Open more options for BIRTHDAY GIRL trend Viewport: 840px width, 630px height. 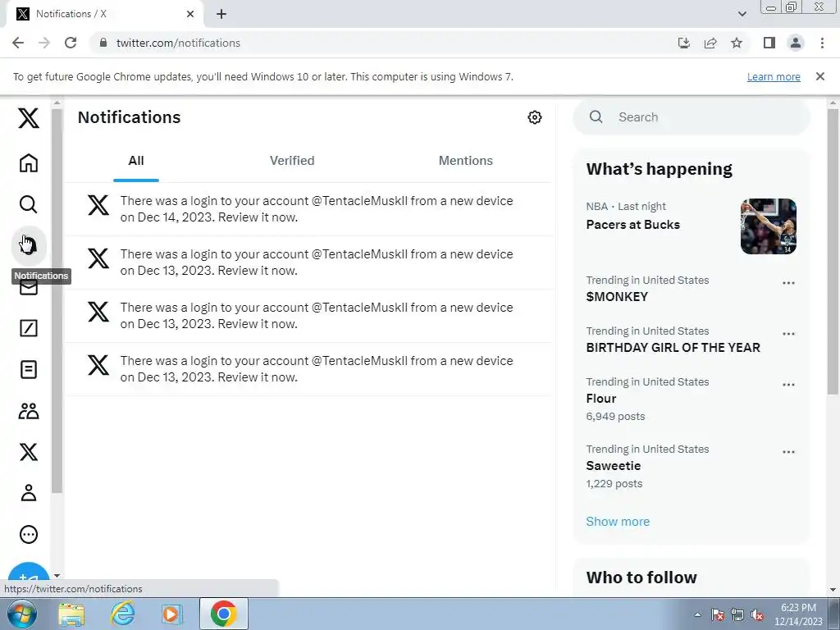788,334
